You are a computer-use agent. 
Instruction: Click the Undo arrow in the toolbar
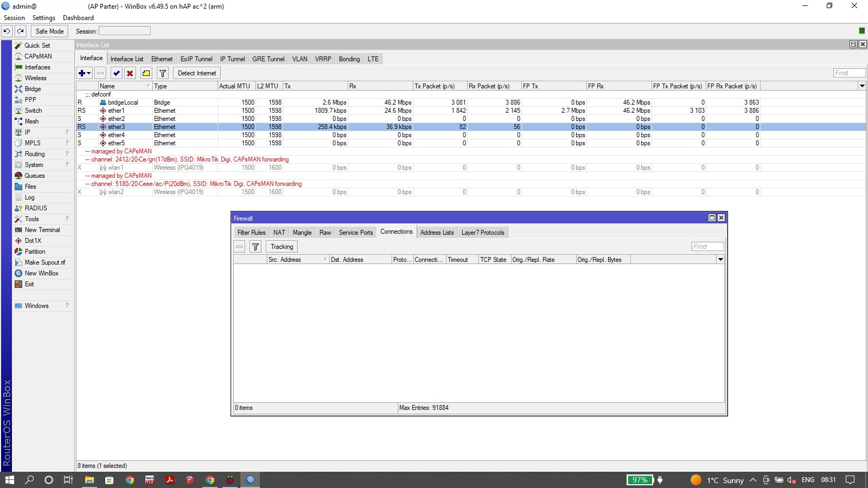[7, 31]
